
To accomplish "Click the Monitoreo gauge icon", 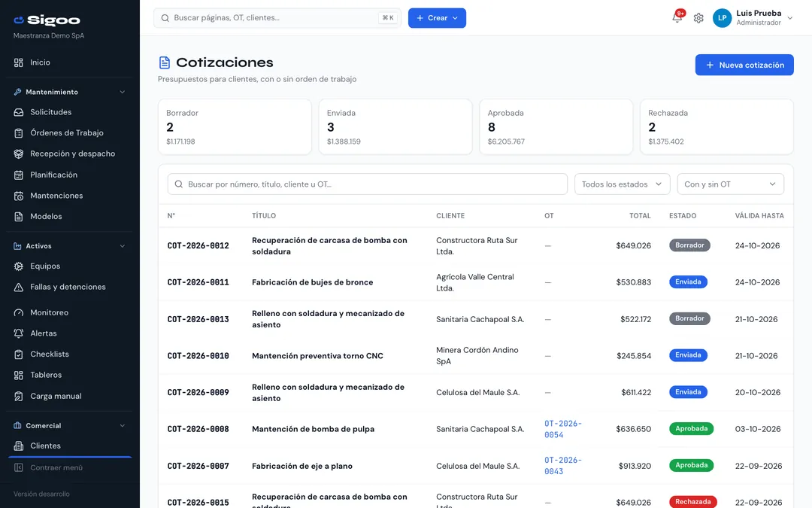I will click(x=19, y=312).
